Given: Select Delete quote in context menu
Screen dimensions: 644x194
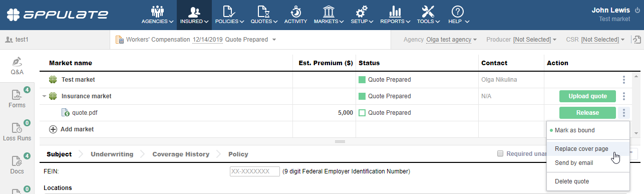Looking at the screenshot, I should [572, 181].
